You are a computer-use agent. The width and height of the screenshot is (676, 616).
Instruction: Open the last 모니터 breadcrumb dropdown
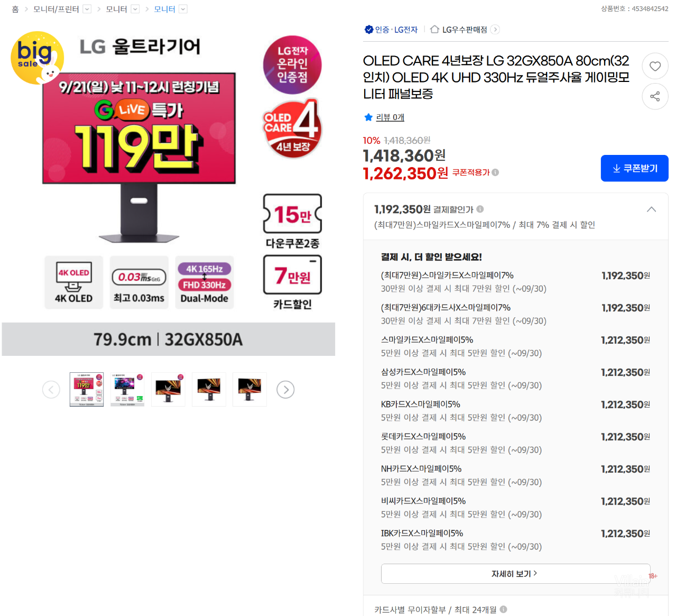tap(183, 9)
